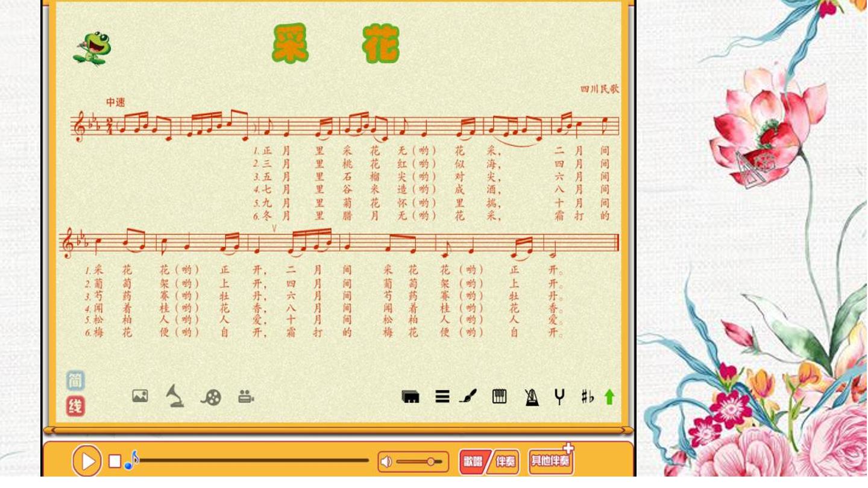Click the blue note progress marker
Screen dimensions: 868x488
tap(131, 461)
